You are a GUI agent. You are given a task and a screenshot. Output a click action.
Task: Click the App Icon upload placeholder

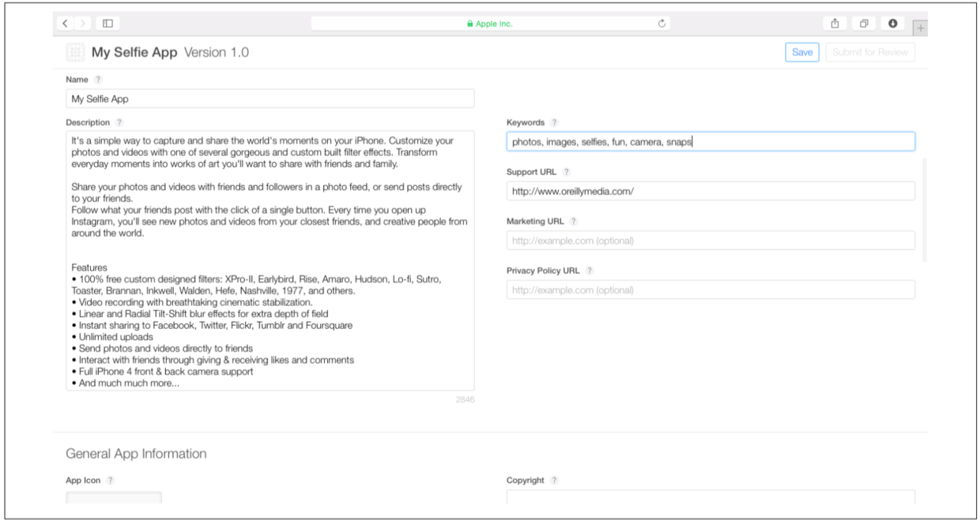pos(114,497)
